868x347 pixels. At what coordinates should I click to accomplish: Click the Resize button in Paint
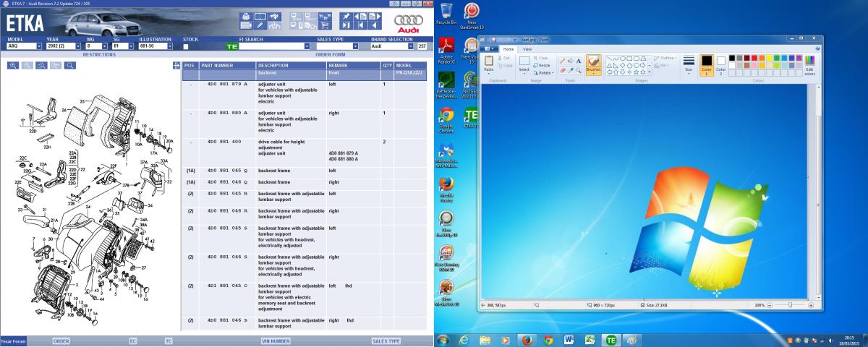pyautogui.click(x=542, y=65)
